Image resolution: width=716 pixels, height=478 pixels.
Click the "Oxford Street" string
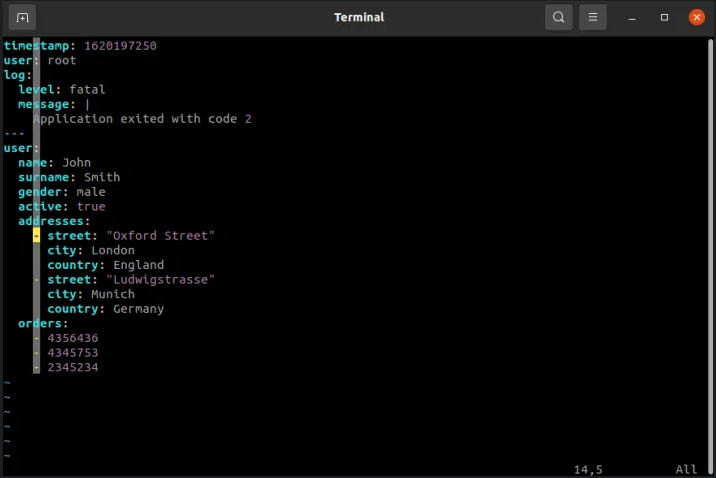pyautogui.click(x=160, y=236)
